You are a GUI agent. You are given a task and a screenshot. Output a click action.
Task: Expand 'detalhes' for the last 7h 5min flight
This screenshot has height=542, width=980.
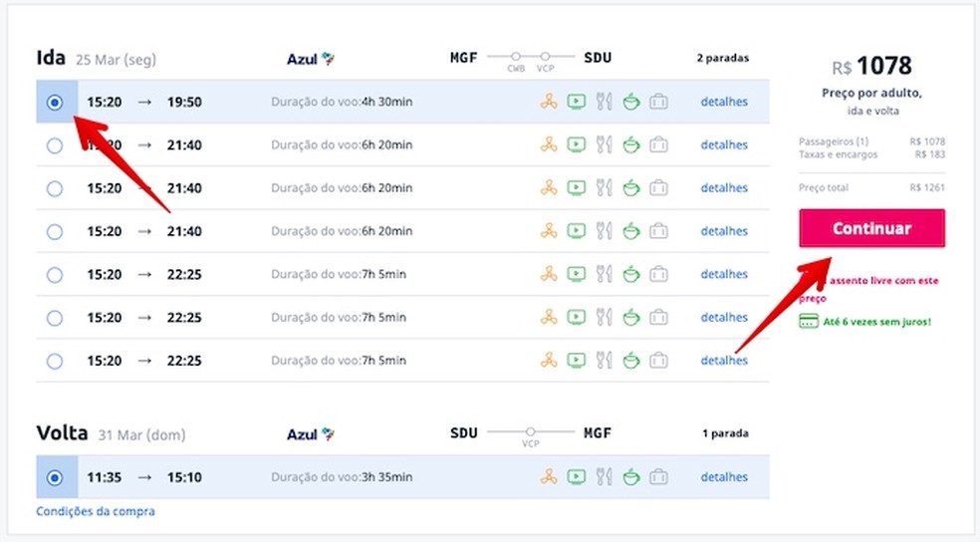click(x=724, y=361)
